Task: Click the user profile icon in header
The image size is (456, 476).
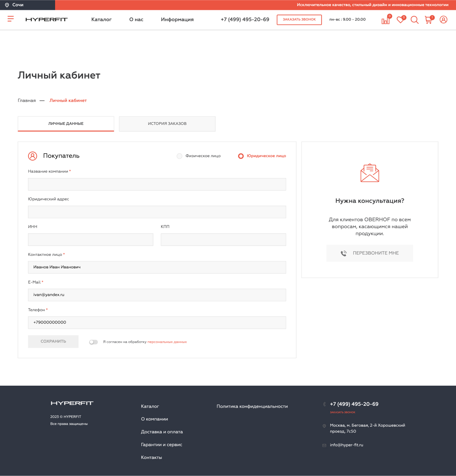Action: coord(443,19)
